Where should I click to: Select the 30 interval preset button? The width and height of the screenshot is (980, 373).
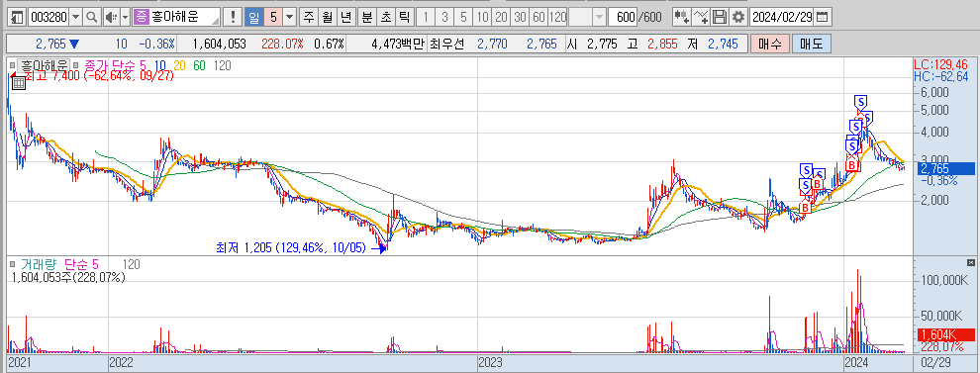[x=520, y=17]
